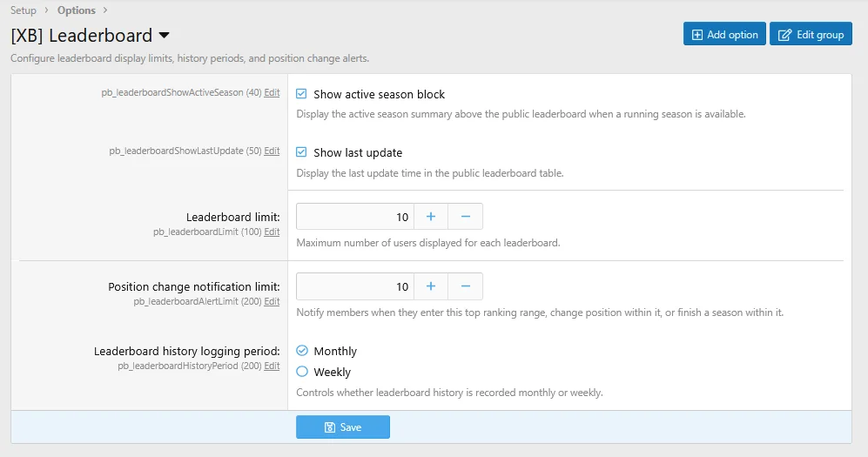Viewport: 868px width, 457px height.
Task: Click the Position change notification limit field
Action: [x=355, y=286]
